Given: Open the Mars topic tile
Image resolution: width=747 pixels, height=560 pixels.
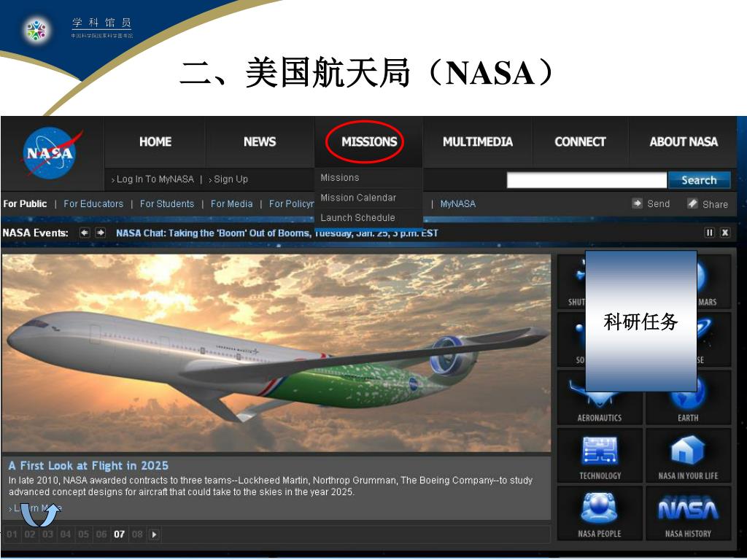Looking at the screenshot, I should [x=713, y=282].
